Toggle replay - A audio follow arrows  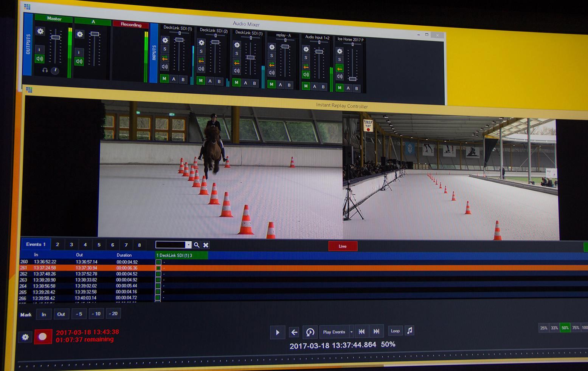(272, 64)
